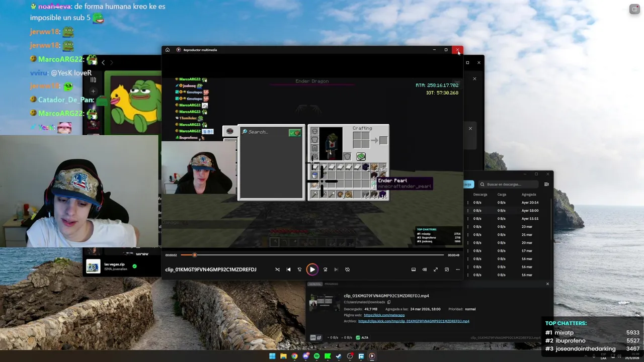Open options menu for Ayer 18:00 download
Viewport: 644px width, 362px height.
(467, 211)
